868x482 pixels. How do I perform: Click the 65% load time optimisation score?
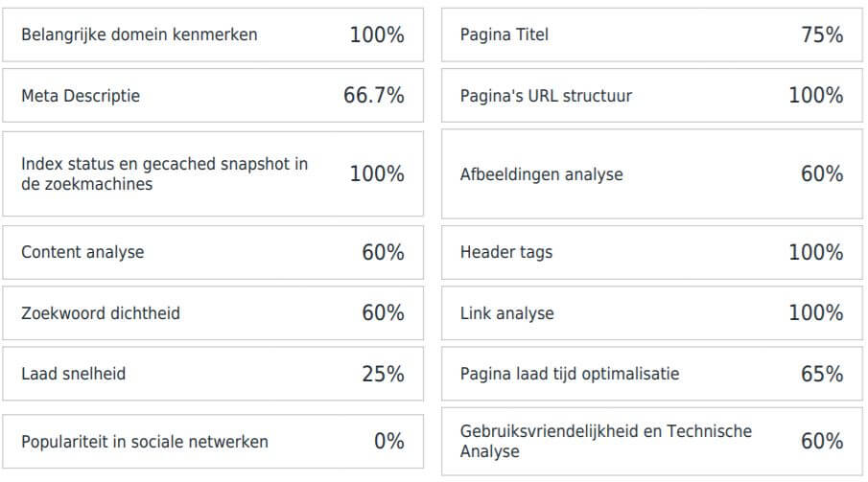click(822, 374)
